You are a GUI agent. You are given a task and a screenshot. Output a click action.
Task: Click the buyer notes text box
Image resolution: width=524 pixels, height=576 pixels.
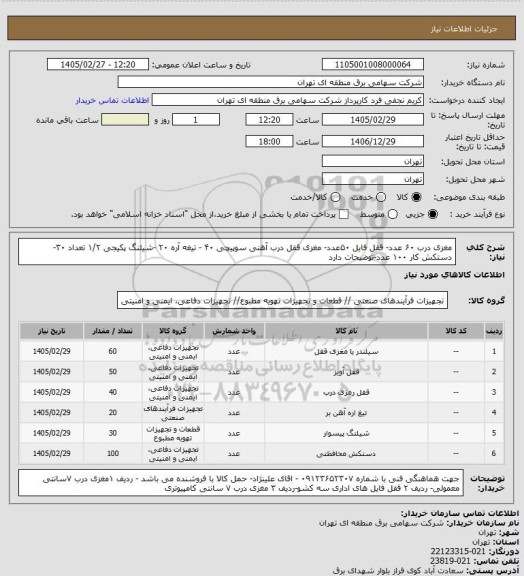tap(241, 483)
